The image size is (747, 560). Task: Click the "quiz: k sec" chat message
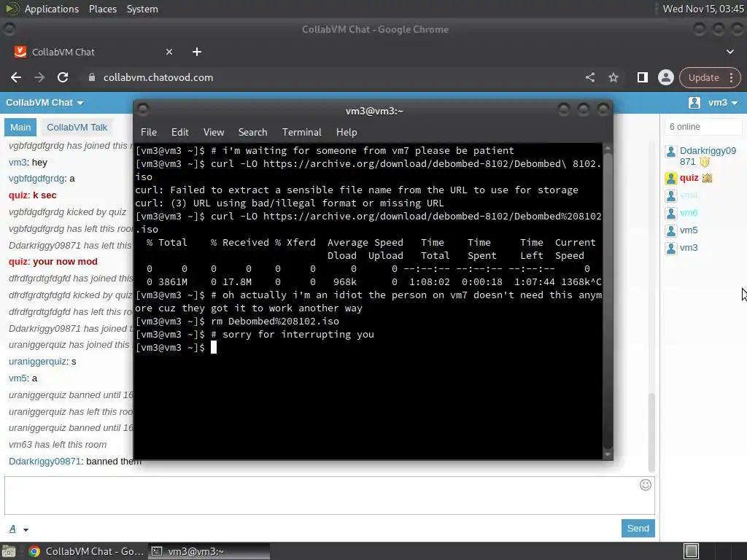[32, 195]
